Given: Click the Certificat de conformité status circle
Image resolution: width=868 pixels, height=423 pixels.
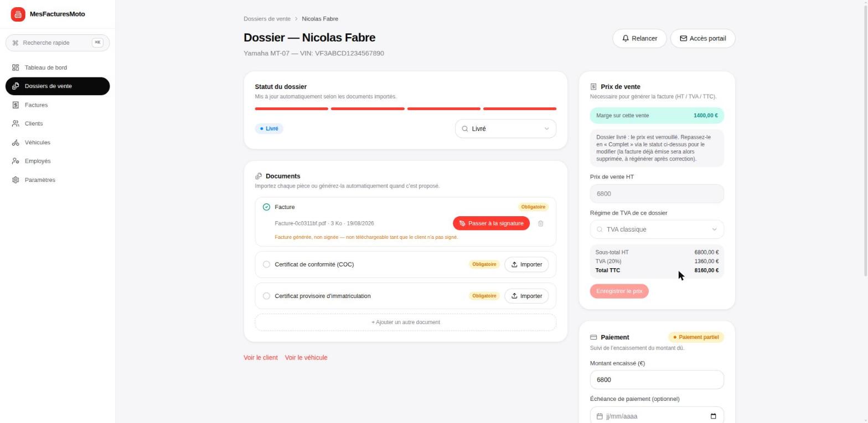Looking at the screenshot, I should (266, 264).
